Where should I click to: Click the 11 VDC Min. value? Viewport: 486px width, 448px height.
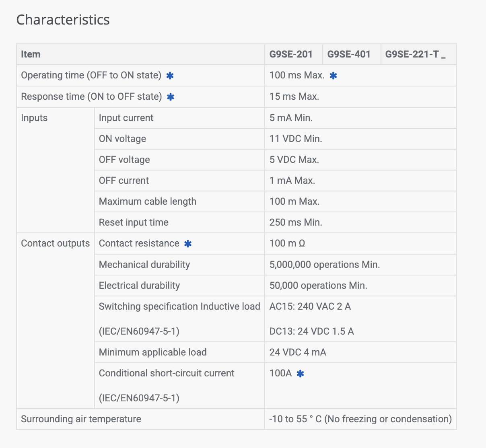[x=296, y=139]
